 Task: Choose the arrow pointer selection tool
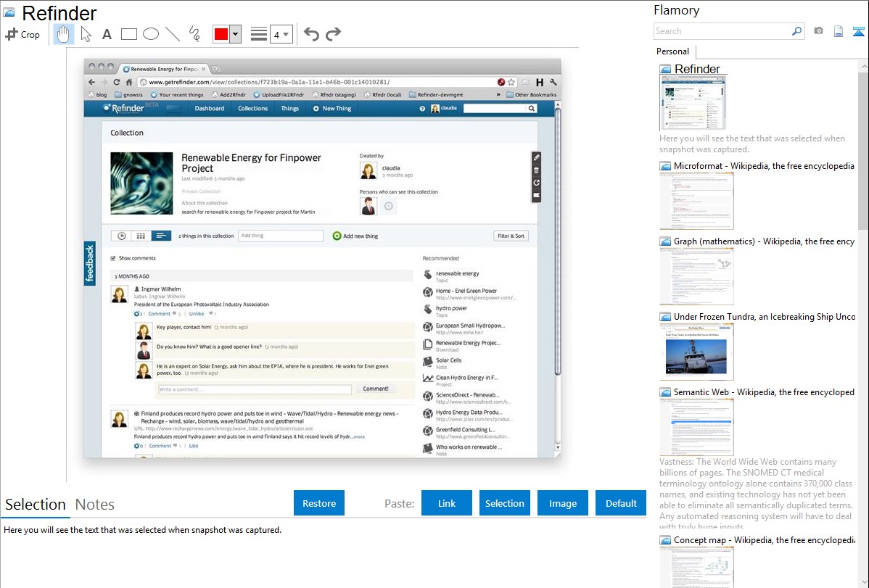(x=86, y=34)
